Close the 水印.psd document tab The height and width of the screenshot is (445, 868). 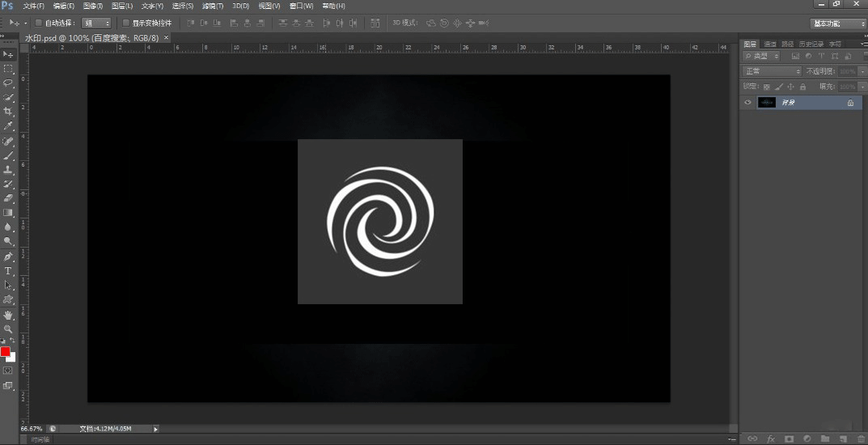166,37
